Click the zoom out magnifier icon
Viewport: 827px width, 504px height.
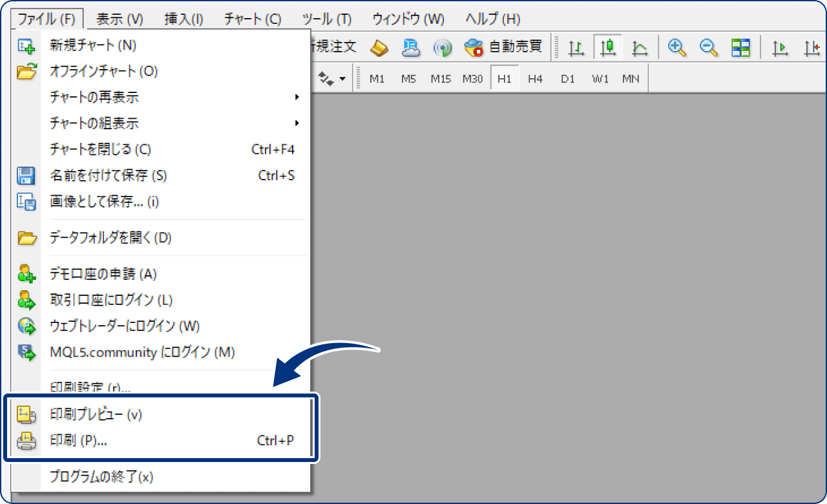pos(709,47)
